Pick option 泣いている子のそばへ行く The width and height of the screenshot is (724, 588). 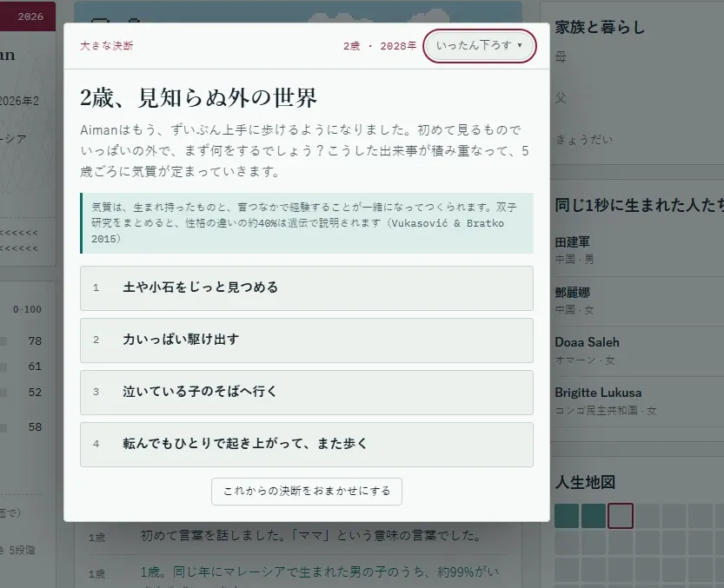click(307, 393)
